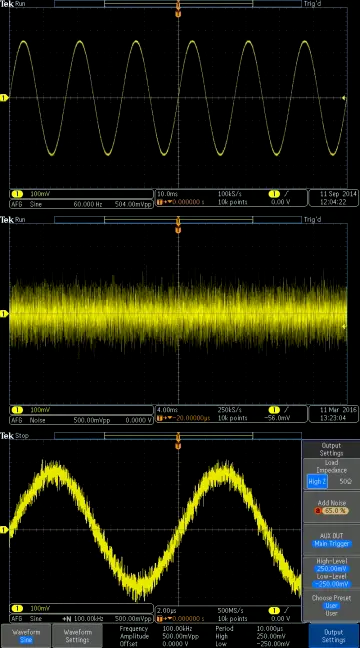Toggle AUX OUT Main Trigger setting
This screenshot has width=360, height=648.
click(331, 540)
